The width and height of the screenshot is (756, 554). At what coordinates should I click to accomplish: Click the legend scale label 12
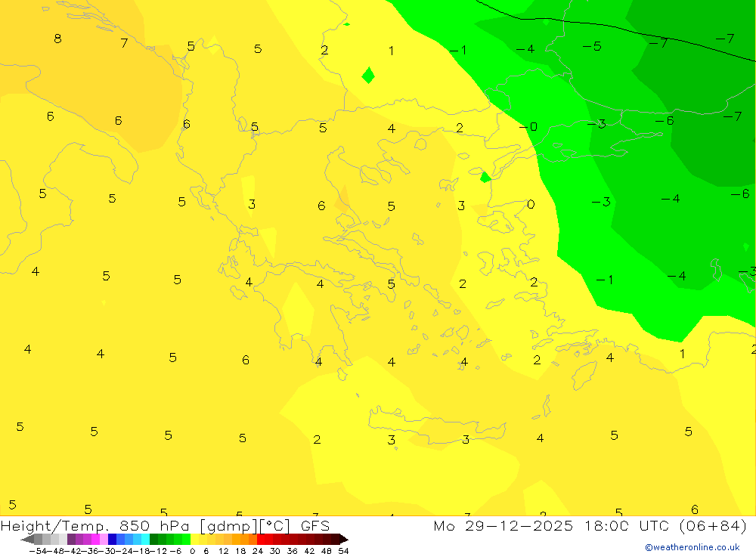[x=223, y=551]
